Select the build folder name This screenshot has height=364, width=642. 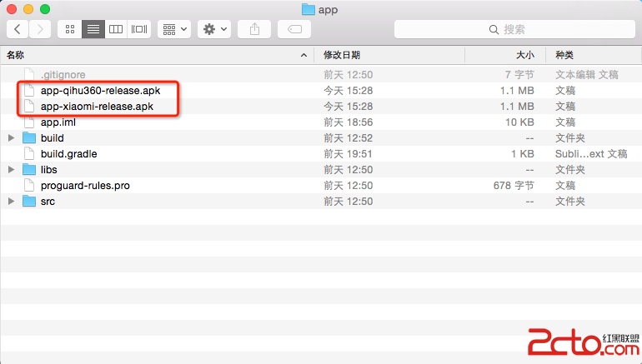53,137
